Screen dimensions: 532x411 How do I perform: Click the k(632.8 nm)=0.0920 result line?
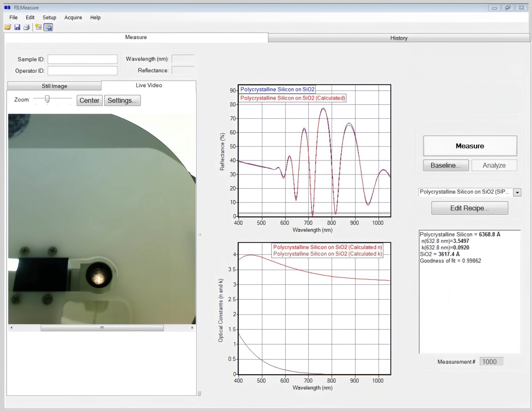tap(445, 247)
